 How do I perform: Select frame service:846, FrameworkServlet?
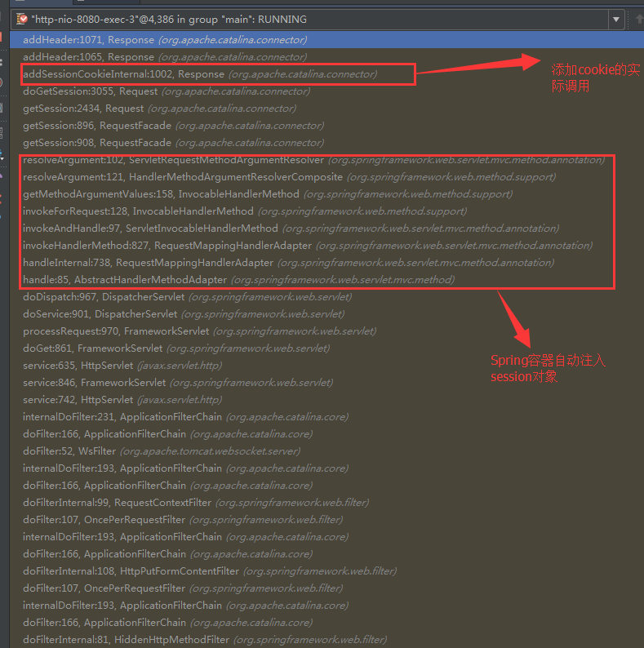pos(326,383)
